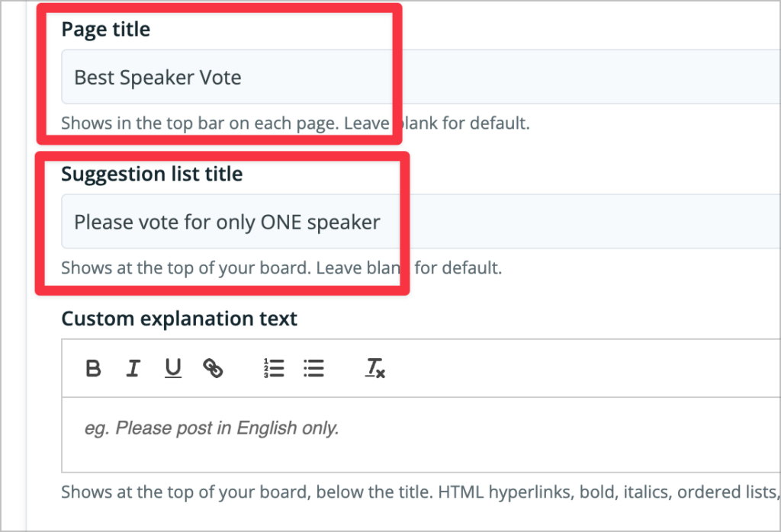Click the empty space in the editor toolbar
781x532 pixels.
pyautogui.click(x=573, y=368)
